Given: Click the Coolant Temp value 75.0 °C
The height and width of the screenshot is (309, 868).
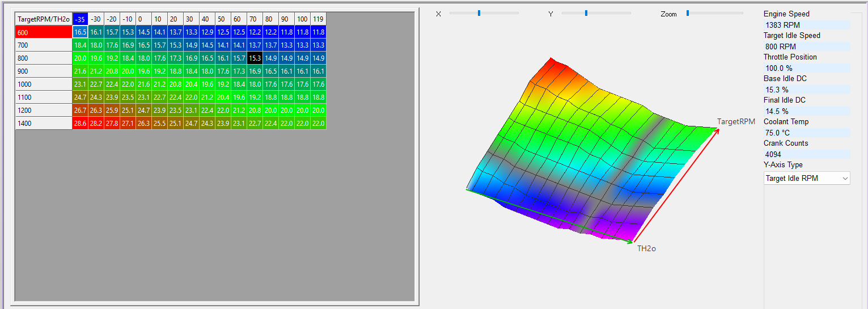Looking at the screenshot, I should coord(807,133).
